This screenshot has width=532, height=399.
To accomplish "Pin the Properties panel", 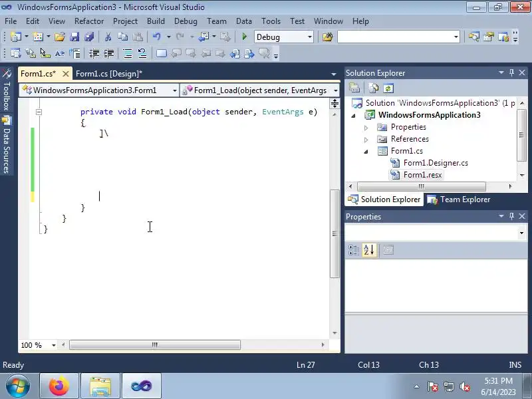I will coord(511,216).
